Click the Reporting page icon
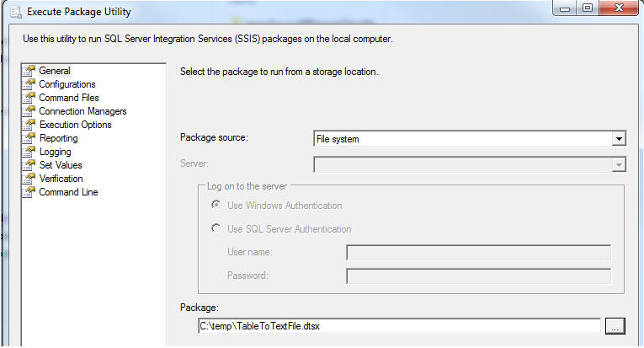This screenshot has width=644, height=348. (x=29, y=138)
